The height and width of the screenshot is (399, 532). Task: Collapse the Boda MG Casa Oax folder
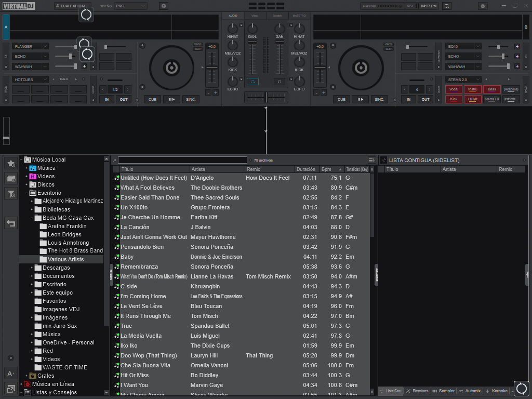click(32, 218)
